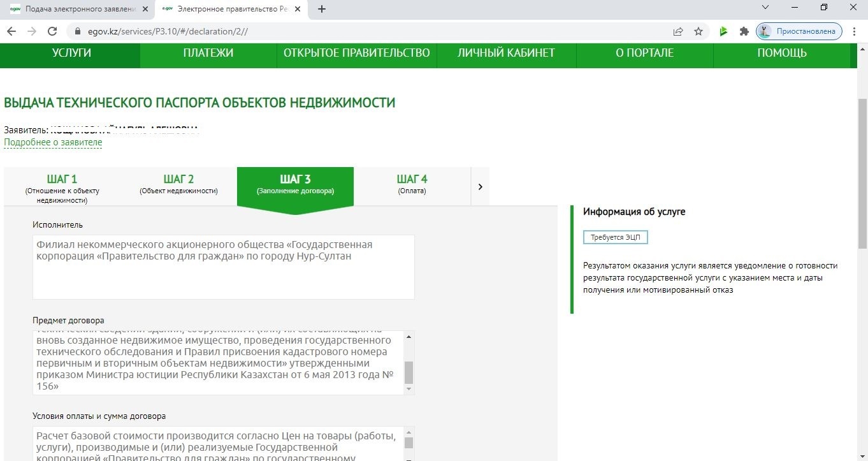Reload the current page
This screenshot has height=461, width=868.
pyautogui.click(x=53, y=31)
